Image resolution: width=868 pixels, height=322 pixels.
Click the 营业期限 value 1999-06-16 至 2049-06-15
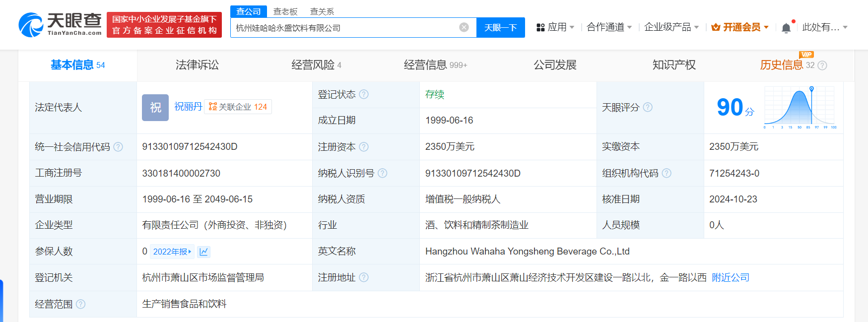tap(197, 199)
